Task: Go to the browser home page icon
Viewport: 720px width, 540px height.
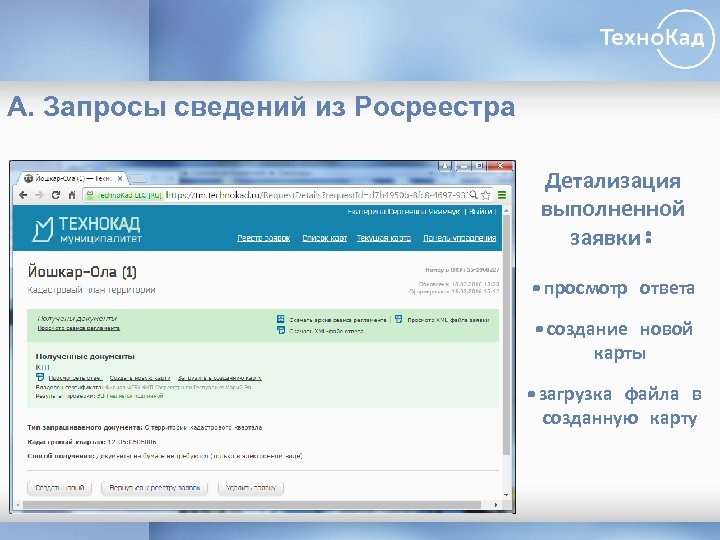Action: coord(72,195)
